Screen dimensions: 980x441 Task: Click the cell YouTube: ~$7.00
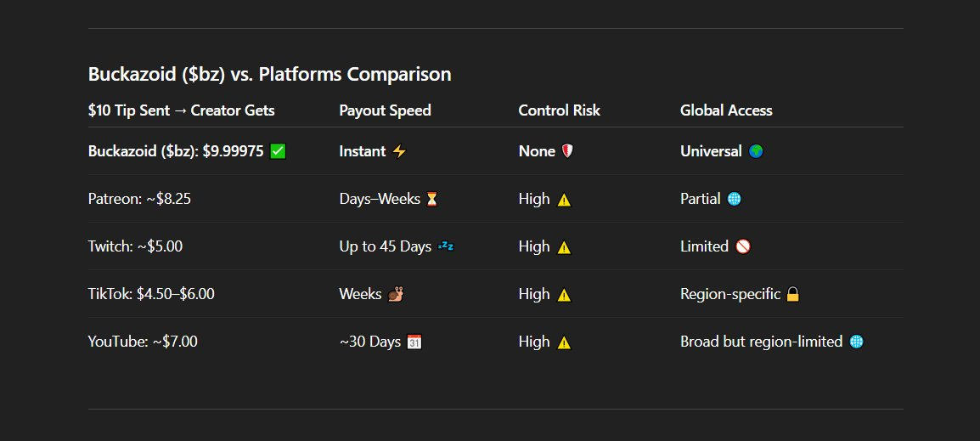144,342
